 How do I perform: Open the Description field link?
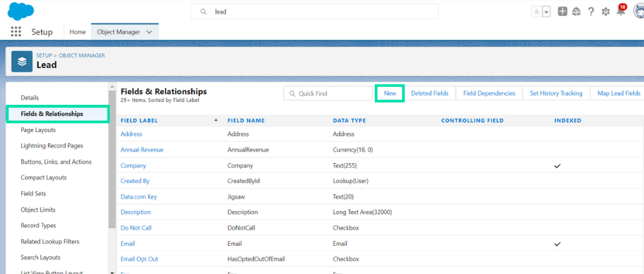[136, 212]
